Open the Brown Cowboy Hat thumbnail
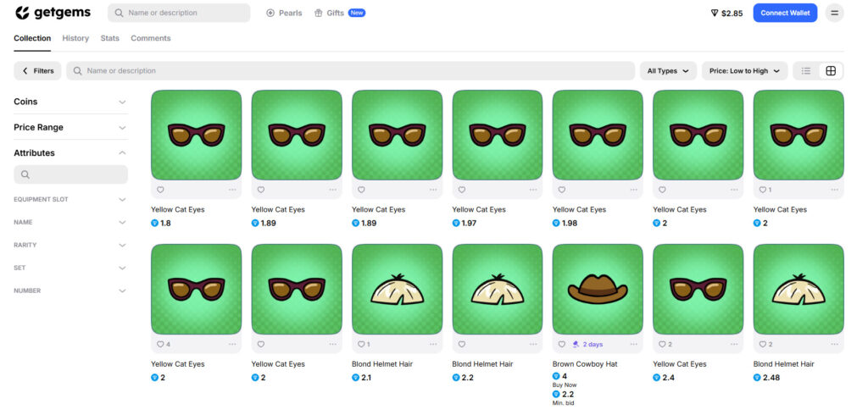This screenshot has width=868, height=415. tap(598, 290)
